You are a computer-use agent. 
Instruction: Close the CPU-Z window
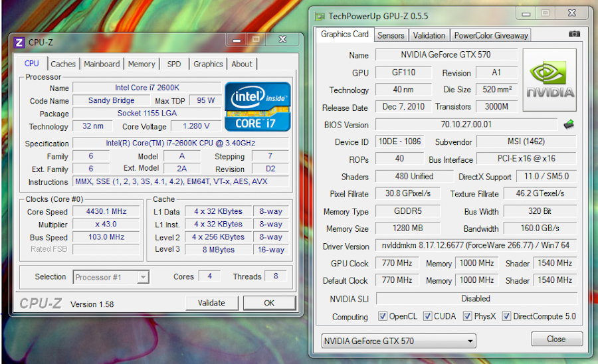282,39
